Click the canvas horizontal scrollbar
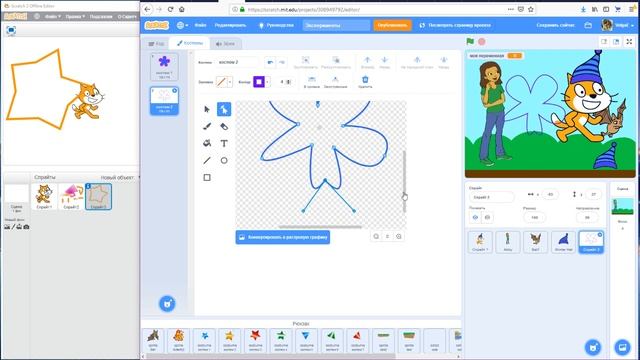 coord(320,227)
